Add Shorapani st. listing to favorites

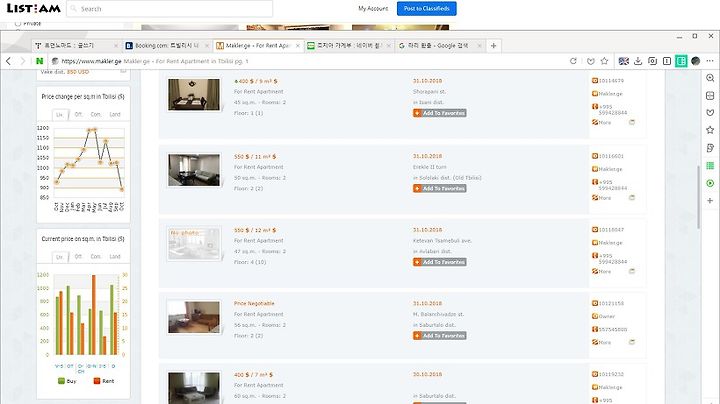tap(439, 113)
